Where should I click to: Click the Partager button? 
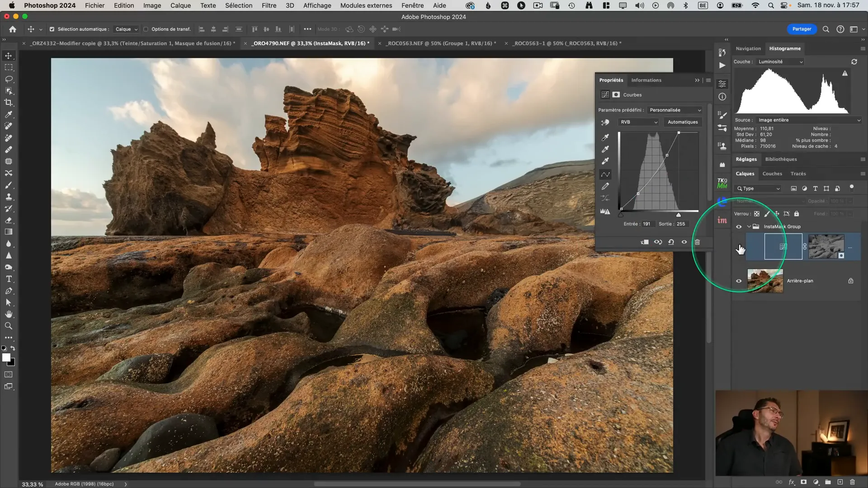pyautogui.click(x=802, y=29)
